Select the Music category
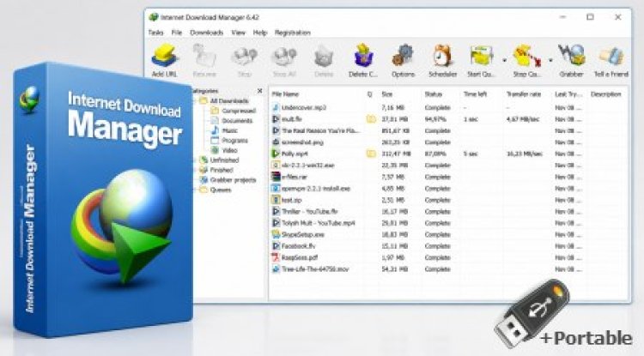The width and height of the screenshot is (644, 356). 229,130
